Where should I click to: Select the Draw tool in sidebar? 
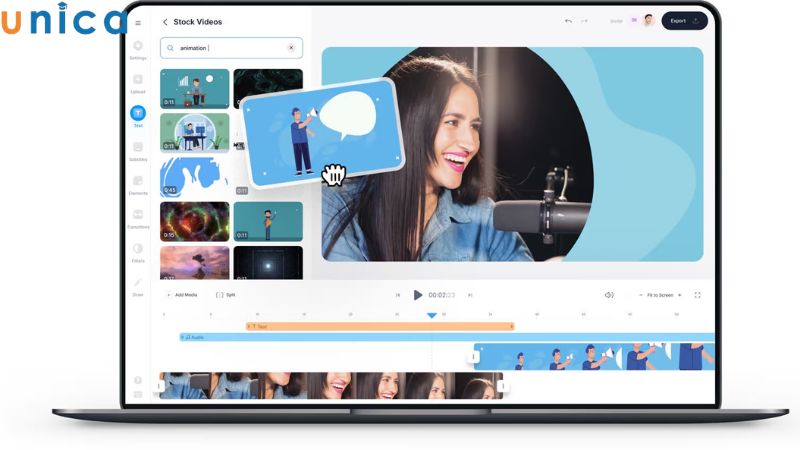coord(138,286)
